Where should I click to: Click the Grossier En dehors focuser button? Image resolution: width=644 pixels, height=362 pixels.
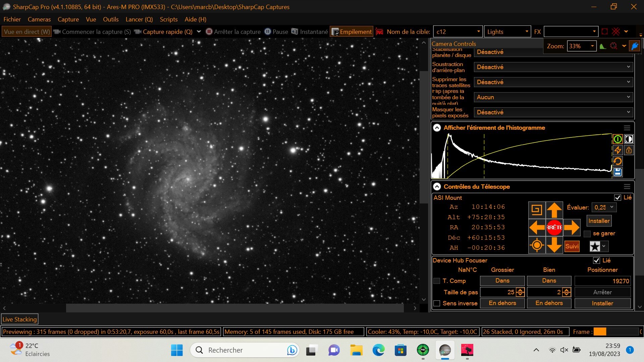(502, 303)
